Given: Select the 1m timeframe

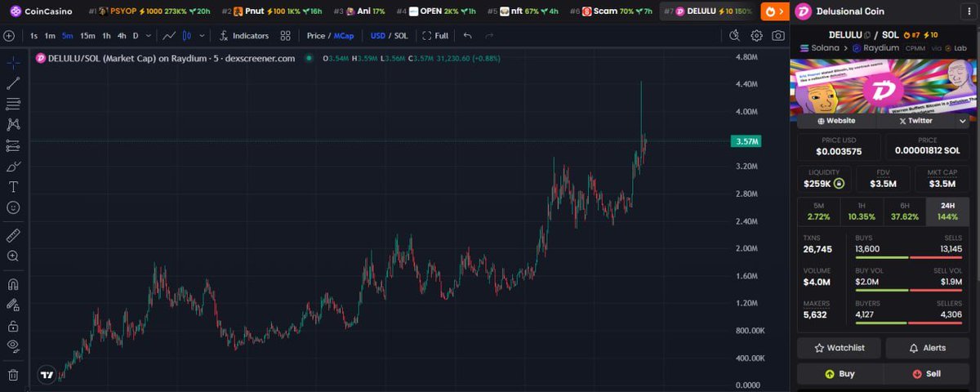Looking at the screenshot, I should click(50, 36).
